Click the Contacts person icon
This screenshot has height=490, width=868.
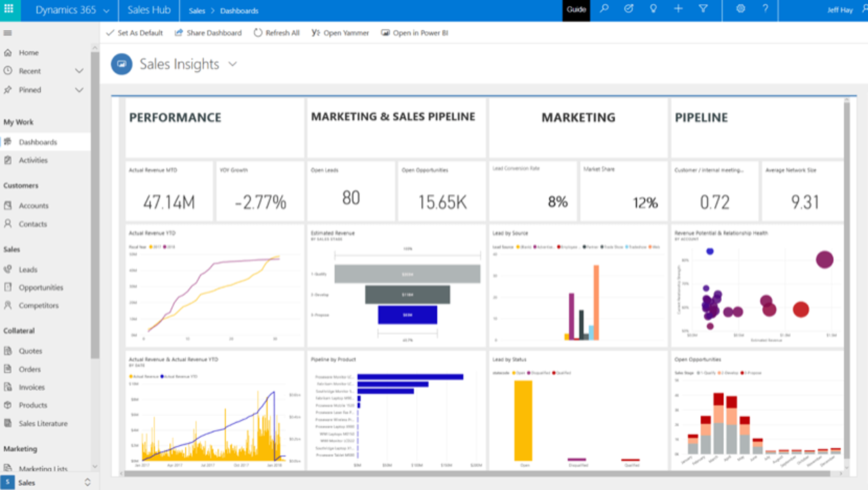(x=8, y=224)
